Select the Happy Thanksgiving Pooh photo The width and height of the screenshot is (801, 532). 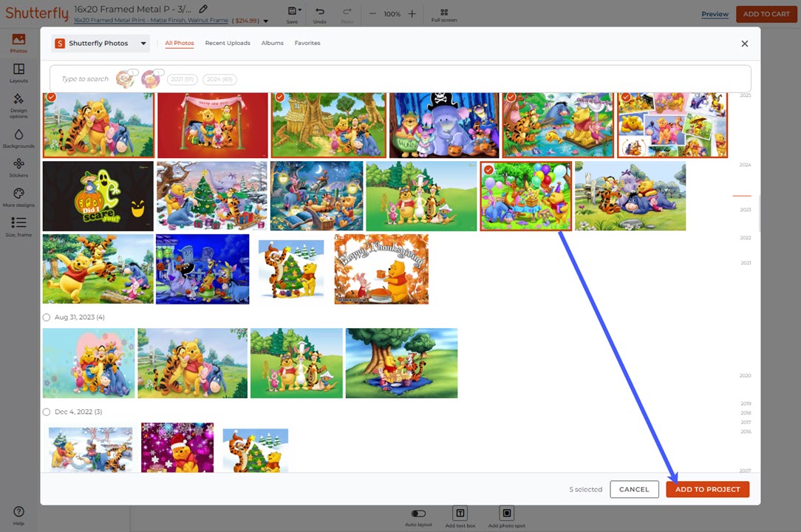[381, 269]
